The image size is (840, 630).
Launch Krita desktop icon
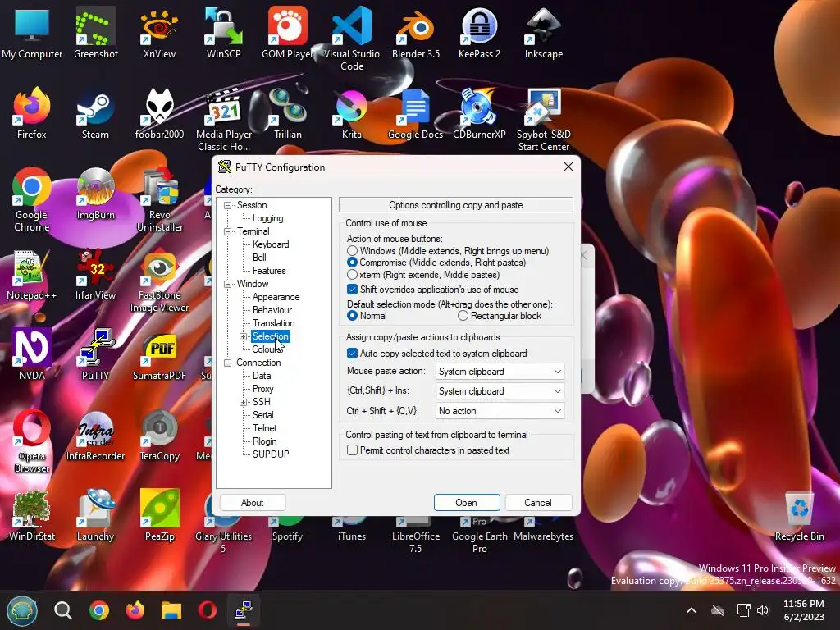[x=351, y=113]
